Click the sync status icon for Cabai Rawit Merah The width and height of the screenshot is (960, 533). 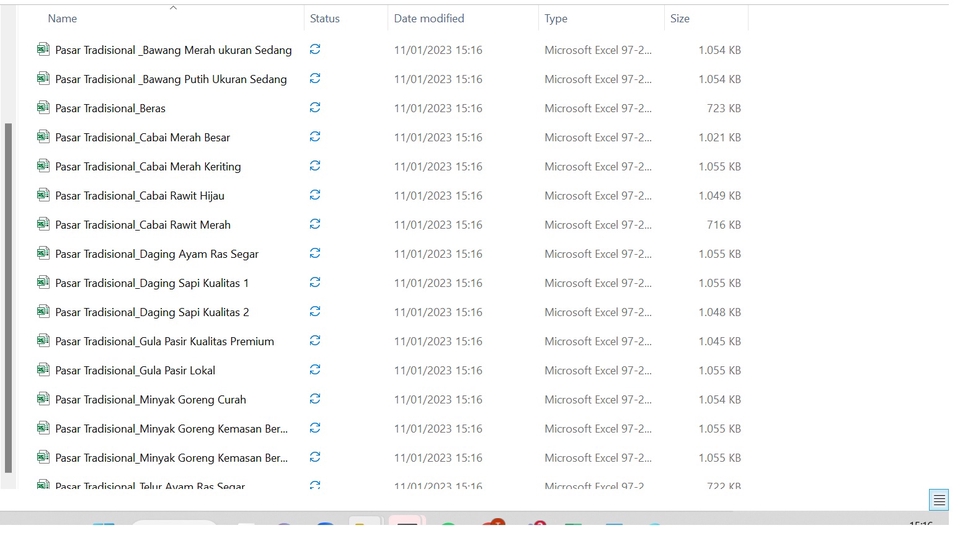click(x=315, y=224)
